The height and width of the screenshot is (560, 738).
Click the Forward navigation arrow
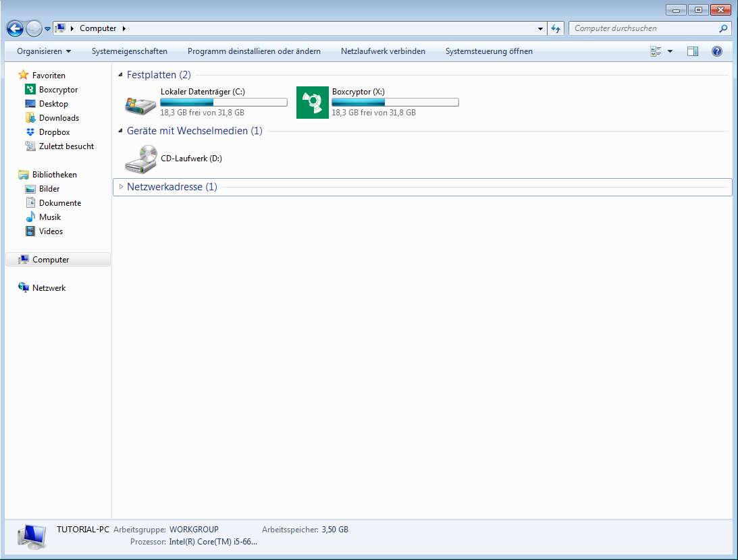(x=34, y=29)
